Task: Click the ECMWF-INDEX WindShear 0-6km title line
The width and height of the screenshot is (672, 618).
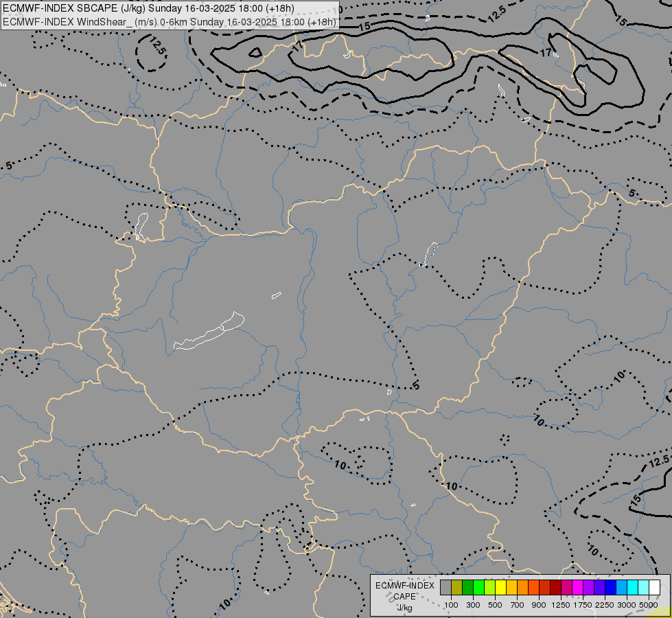Action: pyautogui.click(x=170, y=22)
